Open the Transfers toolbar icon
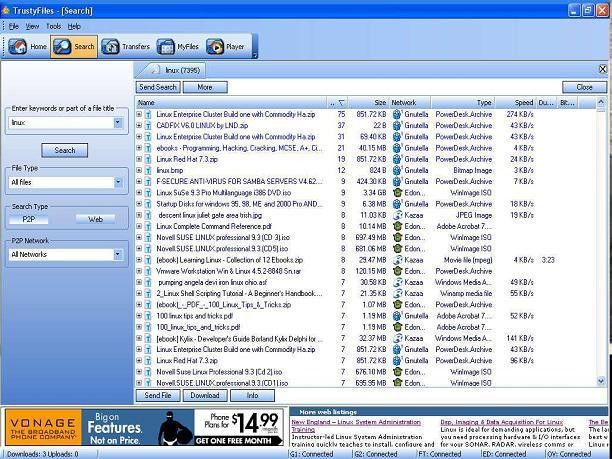 click(x=110, y=46)
